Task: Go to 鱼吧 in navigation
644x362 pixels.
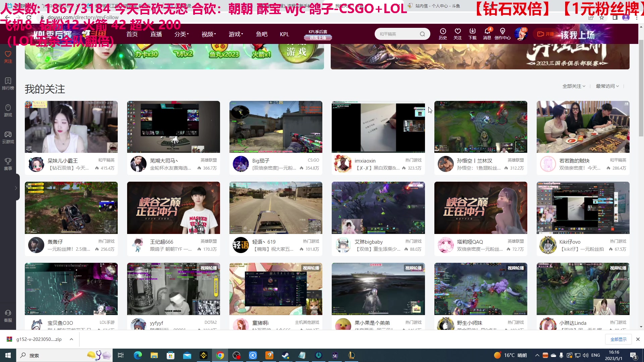Action: (x=262, y=34)
